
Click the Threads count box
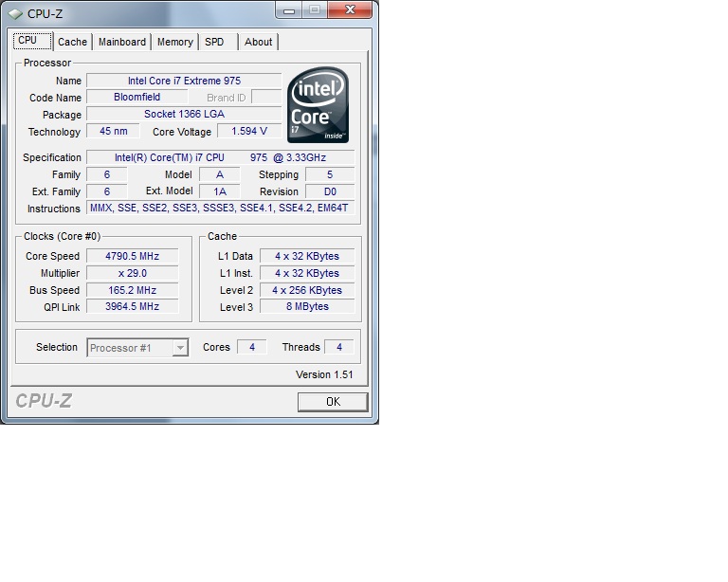[x=338, y=348]
